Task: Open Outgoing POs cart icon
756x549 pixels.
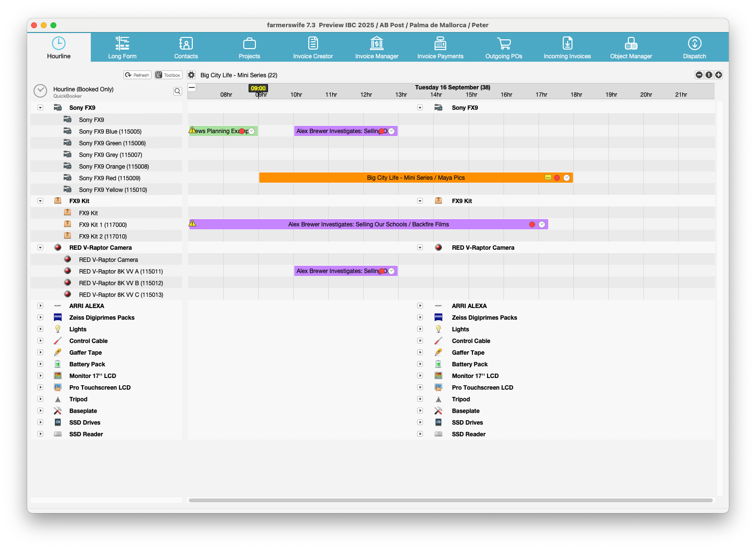Action: tap(504, 43)
